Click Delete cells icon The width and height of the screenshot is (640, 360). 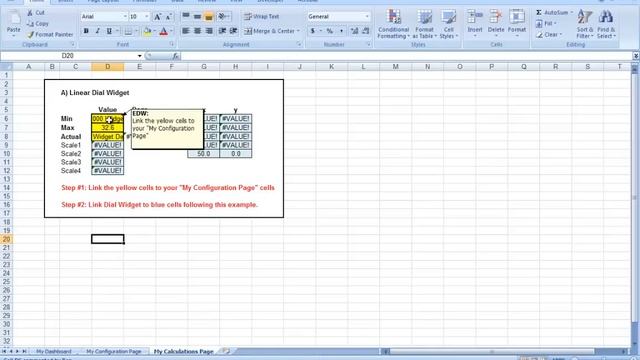point(496,17)
